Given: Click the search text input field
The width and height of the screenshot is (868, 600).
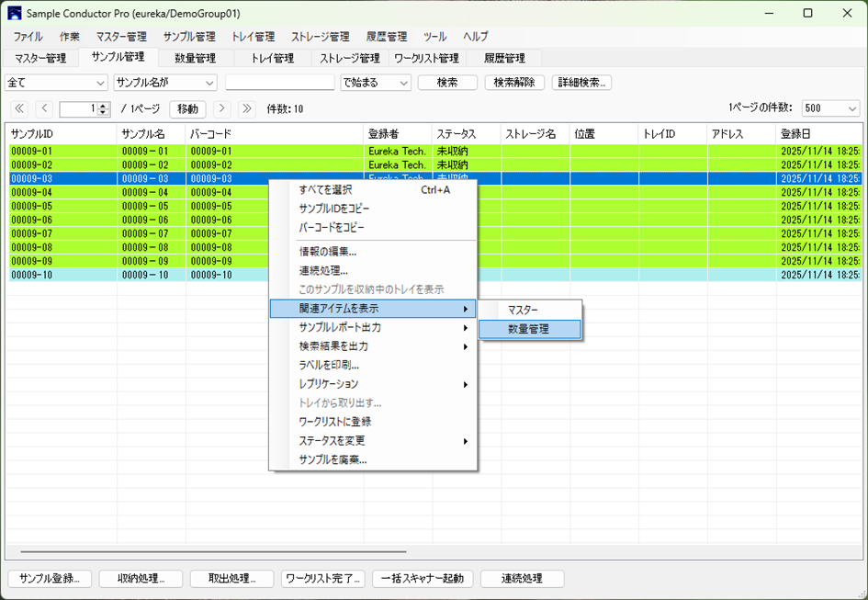Looking at the screenshot, I should tap(279, 83).
